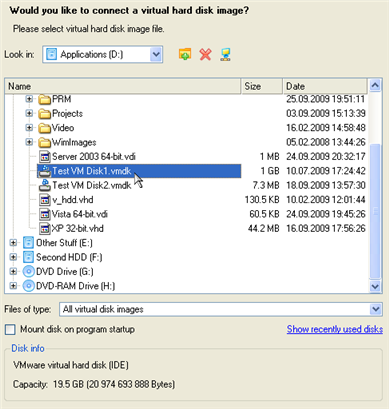The width and height of the screenshot is (389, 409).
Task: Sort the list by Date column header
Action: [325, 86]
